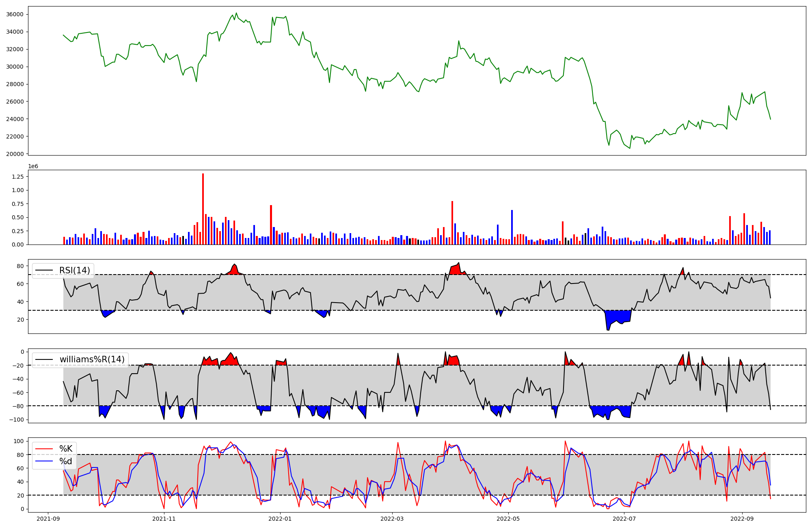Select the %K legend label
Viewport: 812px width, 528px height.
click(66, 448)
